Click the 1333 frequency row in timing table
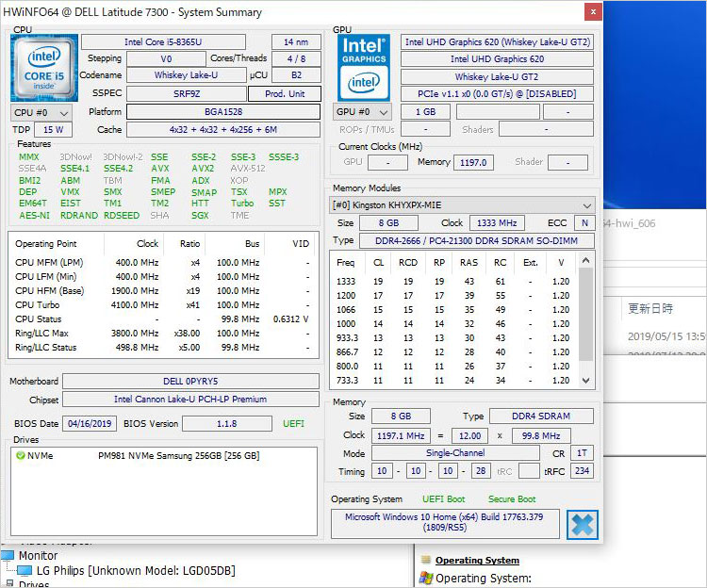 pyautogui.click(x=453, y=282)
